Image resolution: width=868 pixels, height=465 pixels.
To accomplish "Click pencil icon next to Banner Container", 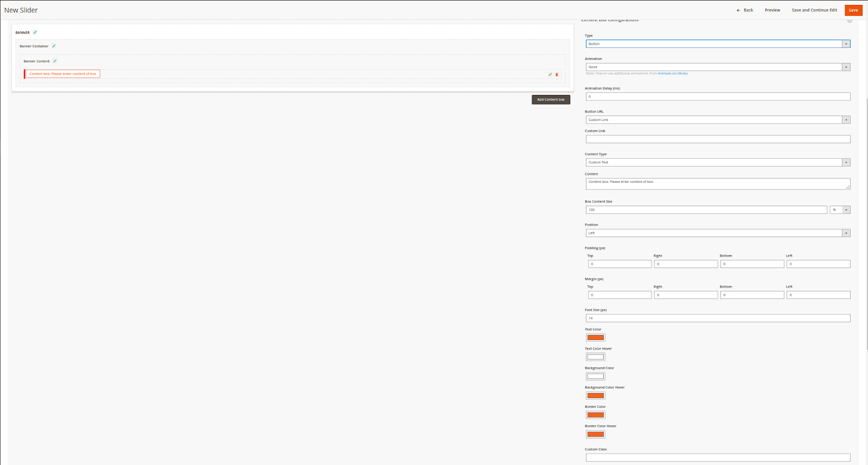I will [54, 46].
